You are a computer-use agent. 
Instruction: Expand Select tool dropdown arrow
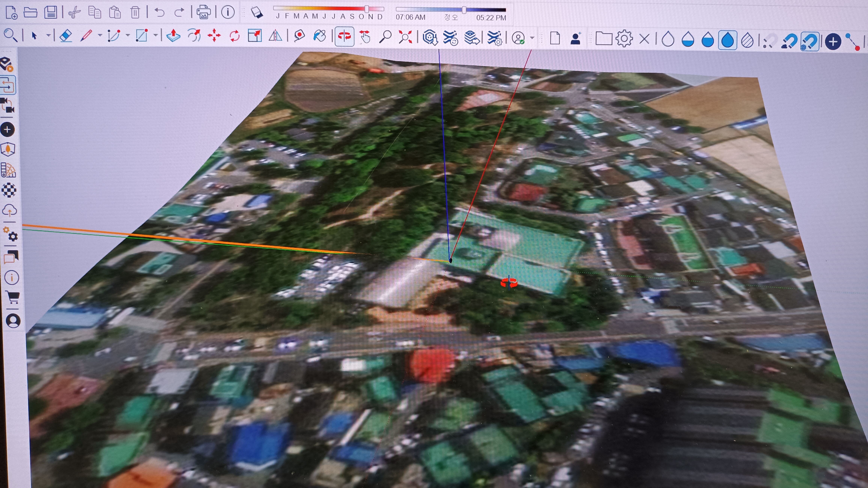(x=48, y=35)
